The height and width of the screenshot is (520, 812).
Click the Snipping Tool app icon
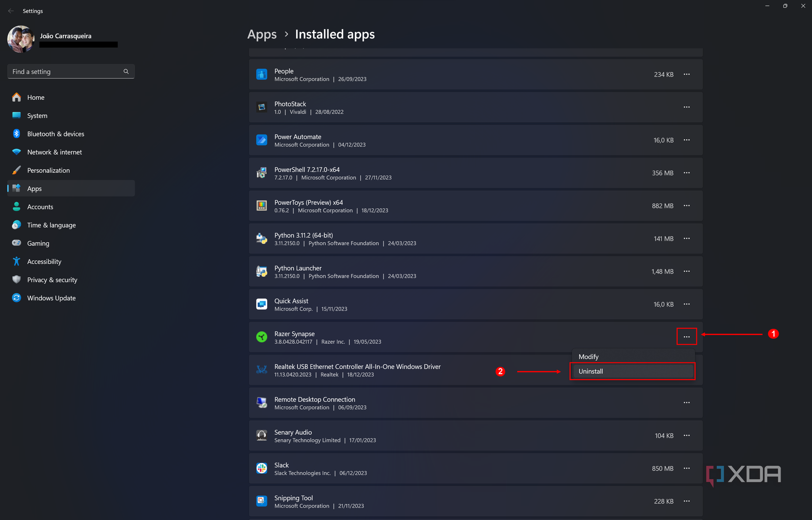[262, 501]
